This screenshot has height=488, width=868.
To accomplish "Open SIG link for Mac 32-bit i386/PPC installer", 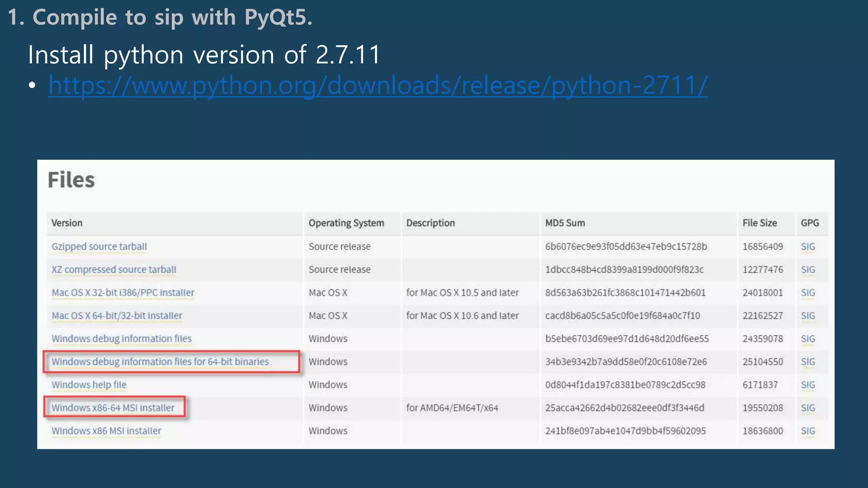I will 808,293.
